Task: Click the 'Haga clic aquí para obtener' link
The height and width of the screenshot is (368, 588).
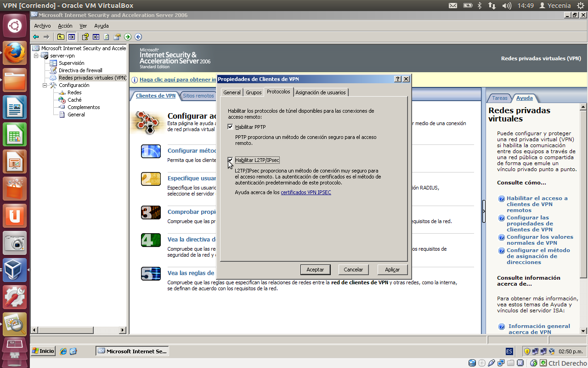Action: tap(178, 80)
